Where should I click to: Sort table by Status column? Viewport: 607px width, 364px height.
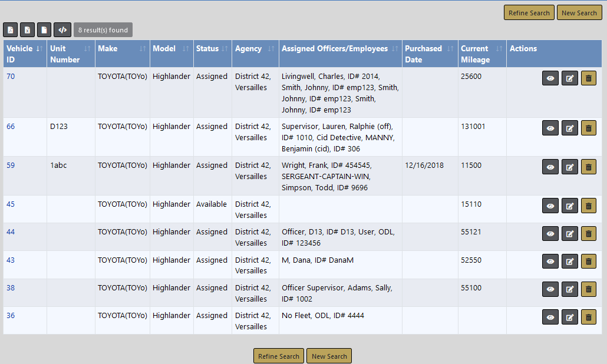point(212,49)
